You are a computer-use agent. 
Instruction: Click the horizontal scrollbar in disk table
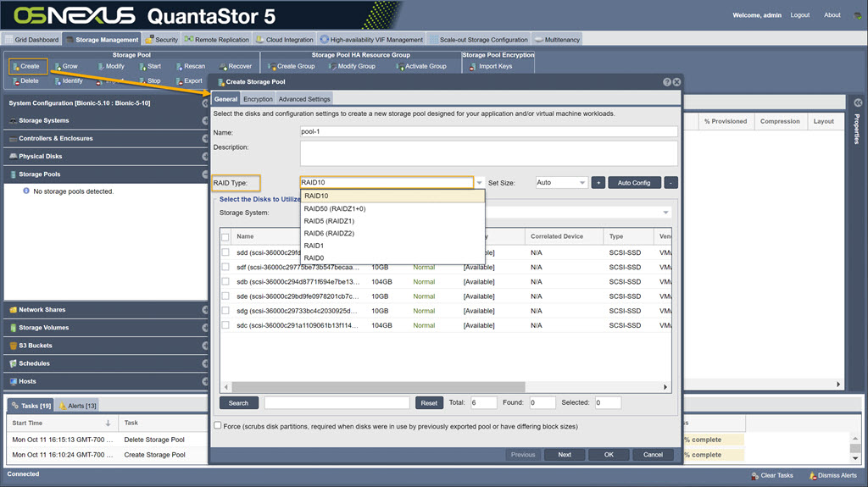[378, 387]
